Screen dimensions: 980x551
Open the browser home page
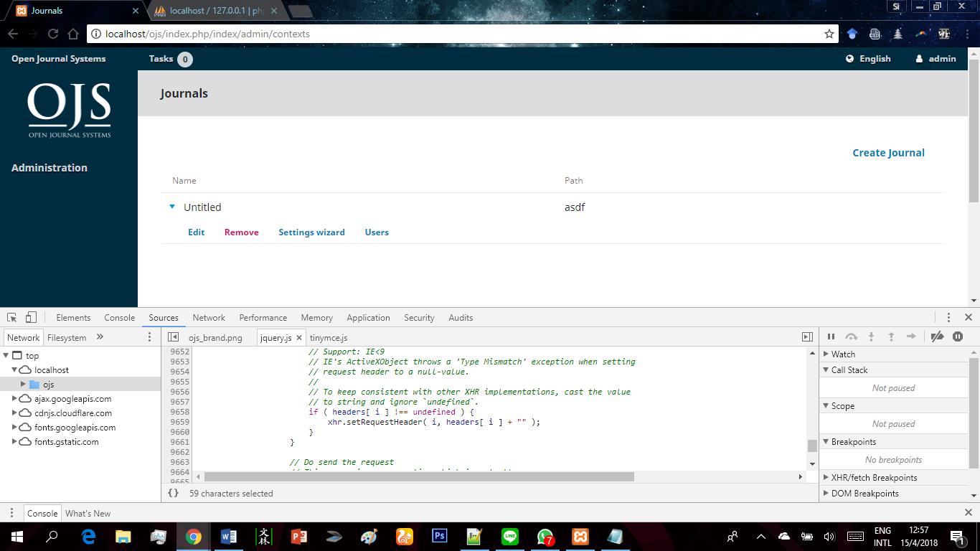pos(73,34)
